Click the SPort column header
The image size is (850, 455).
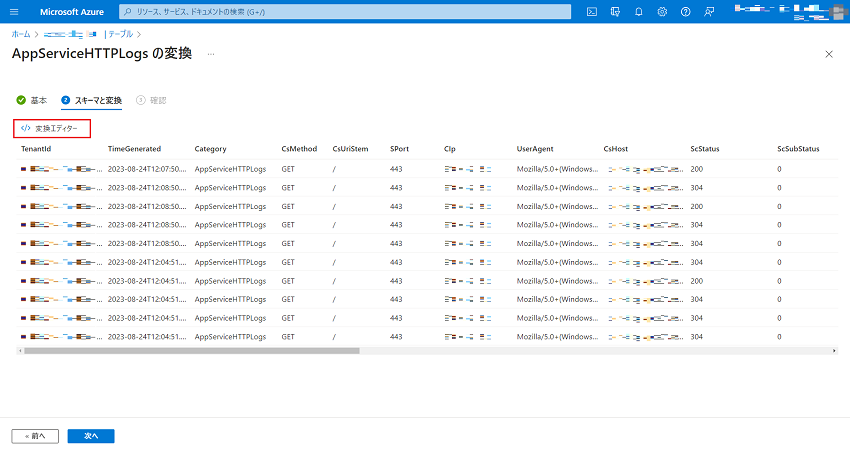400,149
